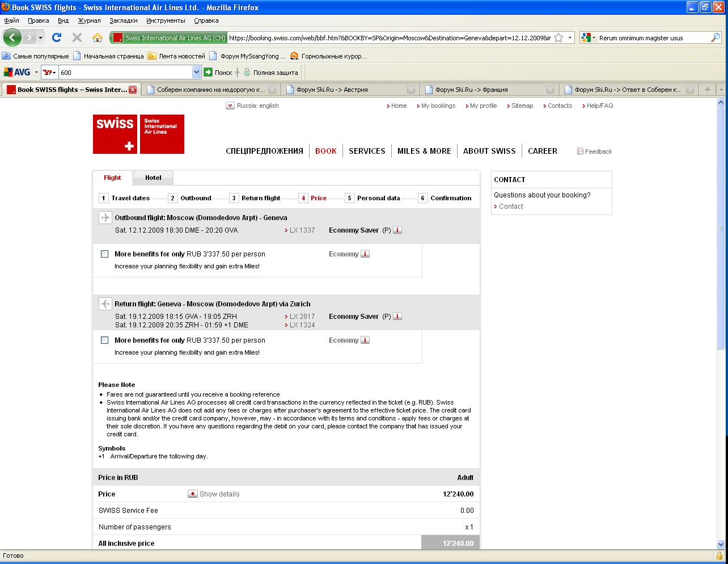Open info icon for return Economy upgrade
Image resolution: width=728 pixels, height=564 pixels.
tap(365, 340)
